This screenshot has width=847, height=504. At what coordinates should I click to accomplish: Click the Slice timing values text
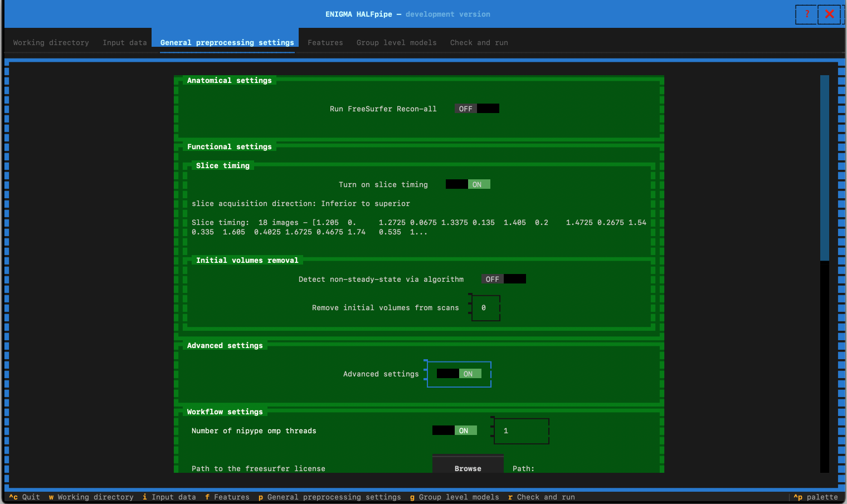coord(419,227)
